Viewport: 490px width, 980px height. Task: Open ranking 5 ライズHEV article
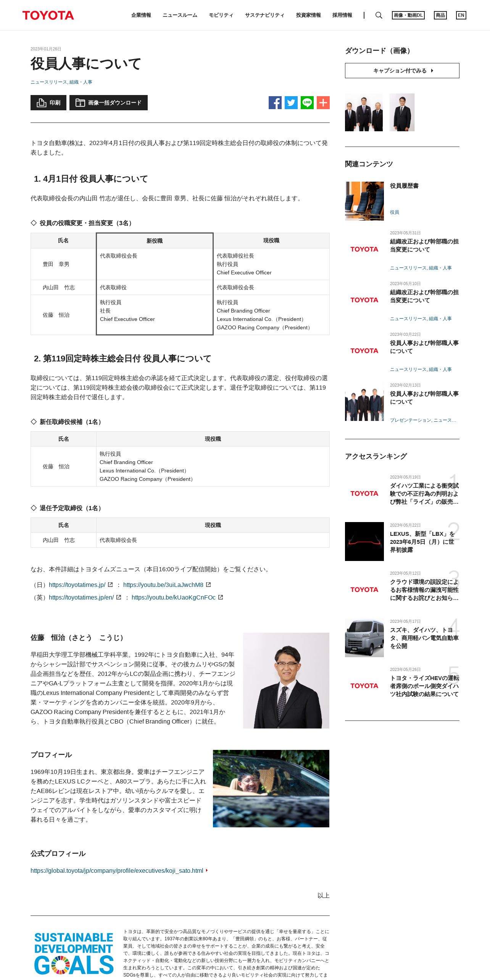[424, 686]
